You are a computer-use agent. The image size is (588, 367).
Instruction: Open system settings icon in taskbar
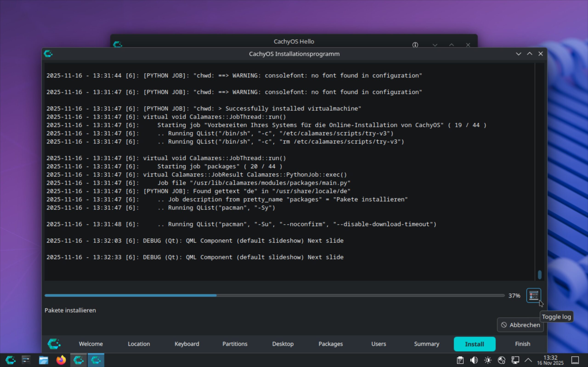point(26,360)
